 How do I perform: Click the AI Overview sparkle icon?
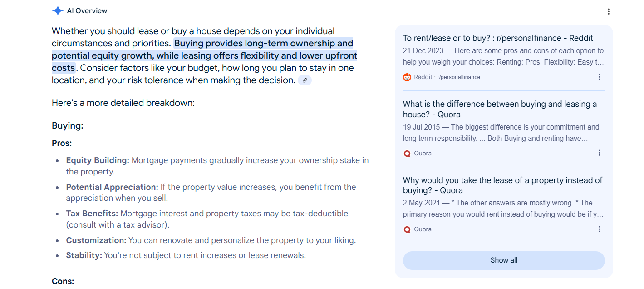point(58,10)
